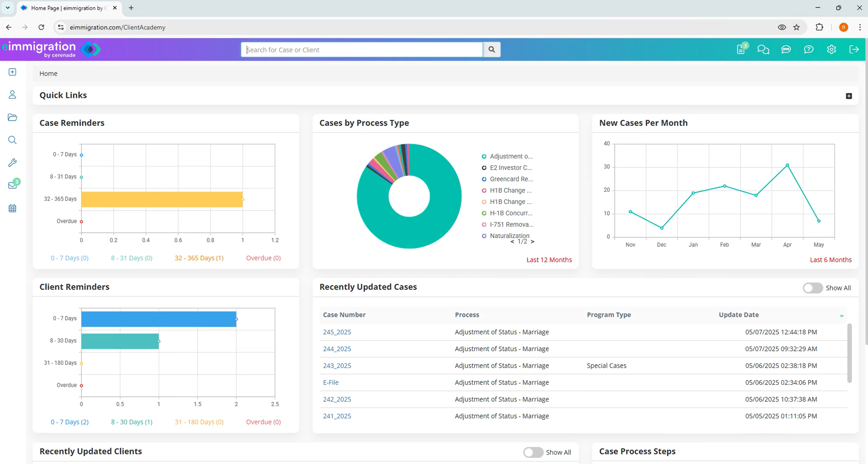
Task: Switch to the Home Page browser tab
Action: (x=65, y=8)
